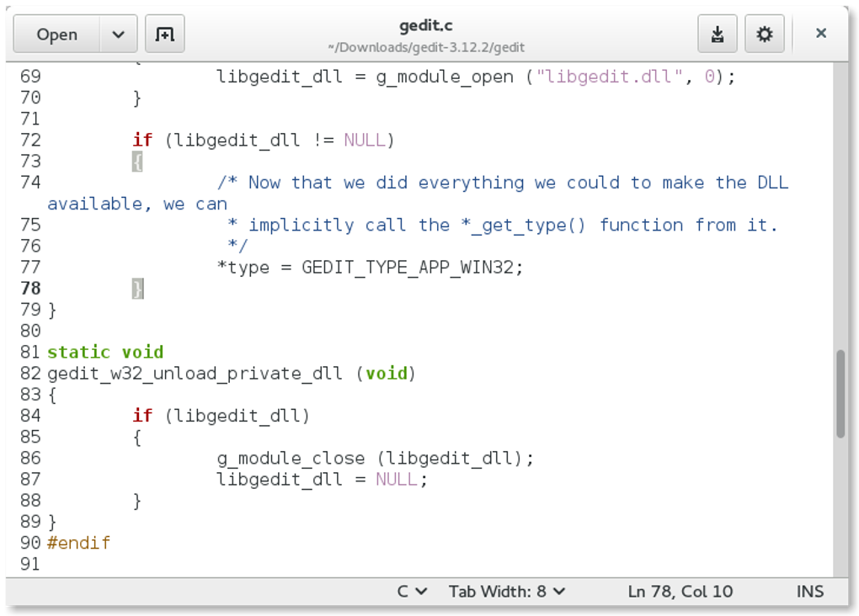
Task: Click the new tab icon in the header bar
Action: (x=164, y=34)
